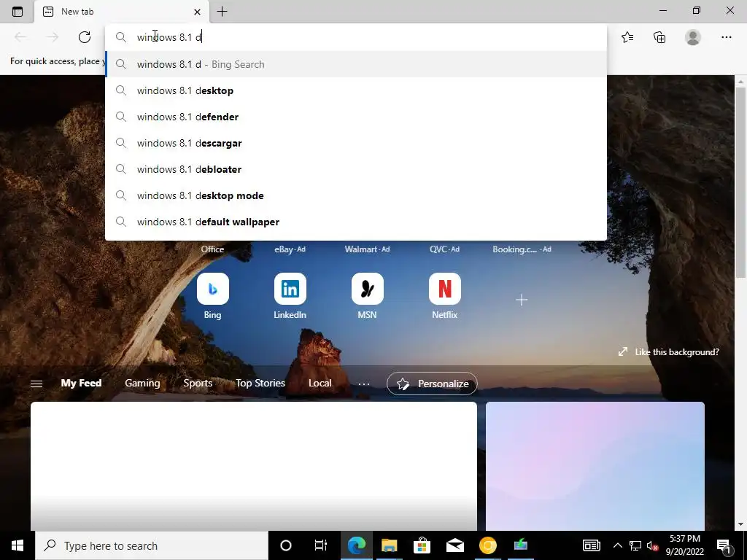Open a new tab with plus button
This screenshot has width=747, height=560.
pos(222,12)
